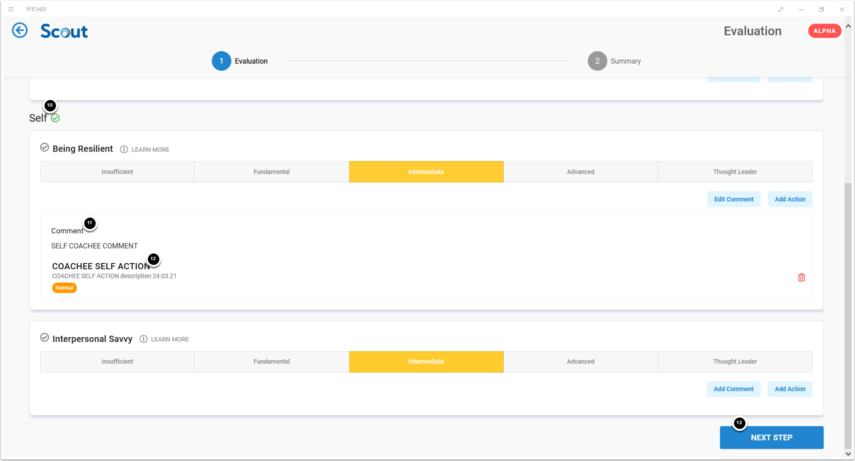Toggle the Interpersonal Savvy check circle
Viewport: 855px width, 461px height.
pos(45,338)
